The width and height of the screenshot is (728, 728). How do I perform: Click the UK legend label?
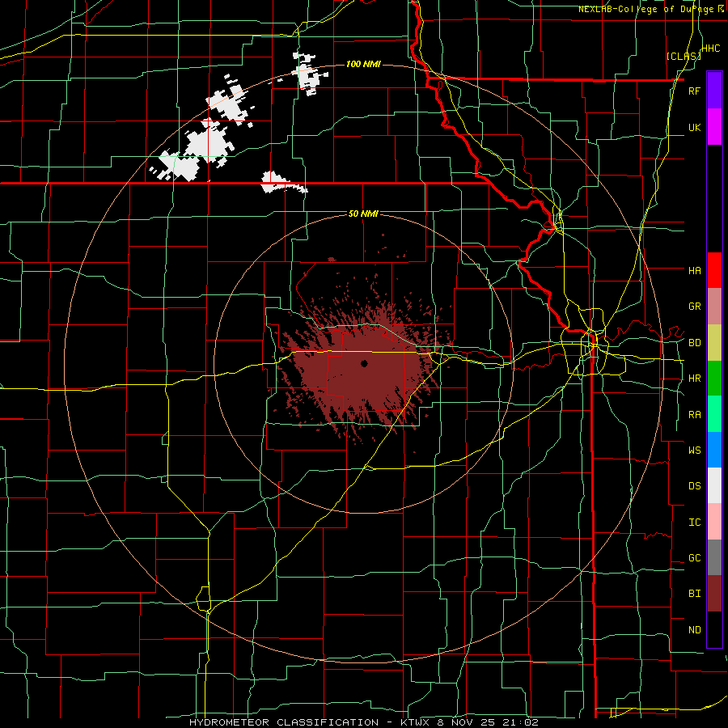(x=694, y=127)
